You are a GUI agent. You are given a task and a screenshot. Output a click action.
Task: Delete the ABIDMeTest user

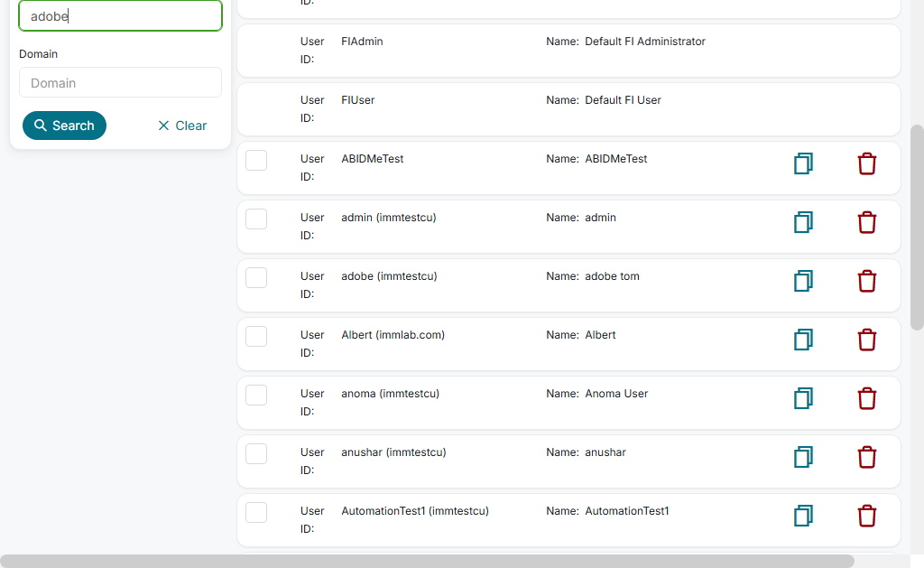pyautogui.click(x=866, y=163)
